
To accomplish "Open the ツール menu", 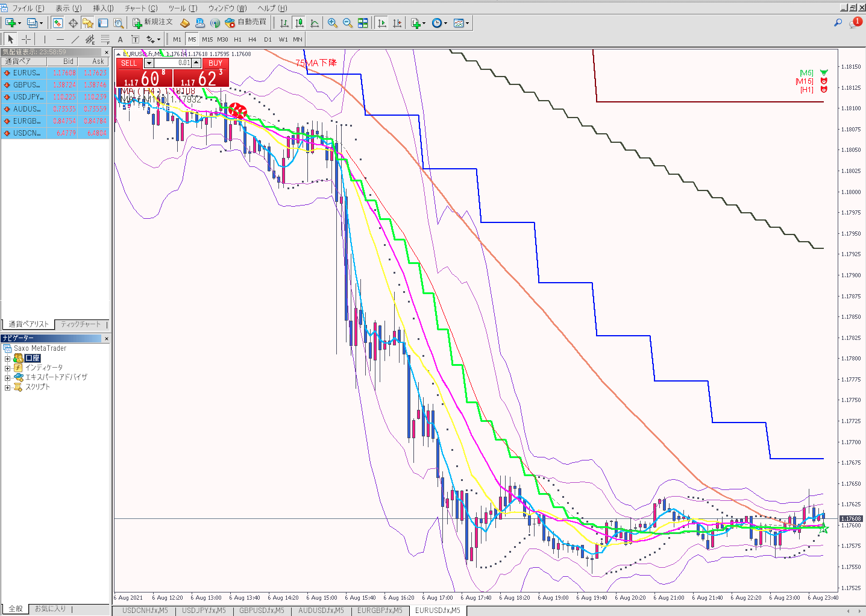I will (183, 8).
